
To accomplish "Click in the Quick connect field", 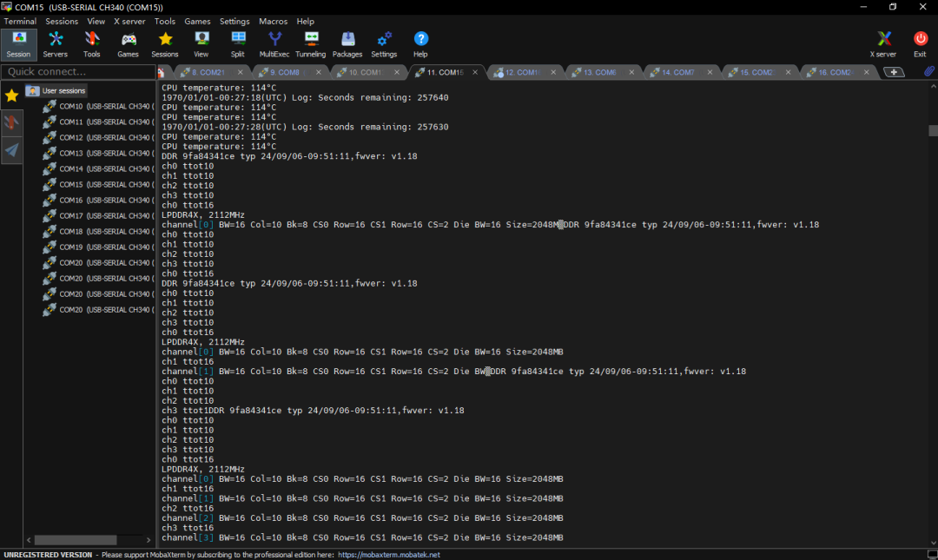I will [x=76, y=72].
